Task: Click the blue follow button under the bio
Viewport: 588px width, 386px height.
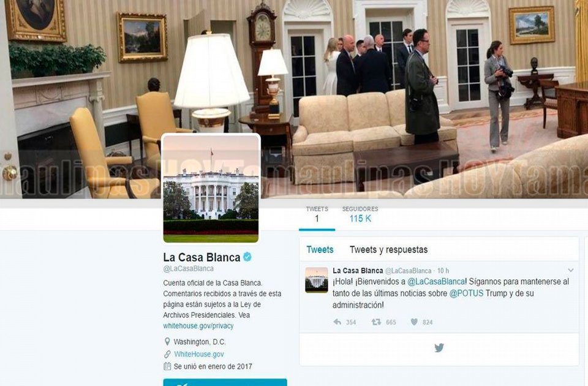Action: coord(225,382)
